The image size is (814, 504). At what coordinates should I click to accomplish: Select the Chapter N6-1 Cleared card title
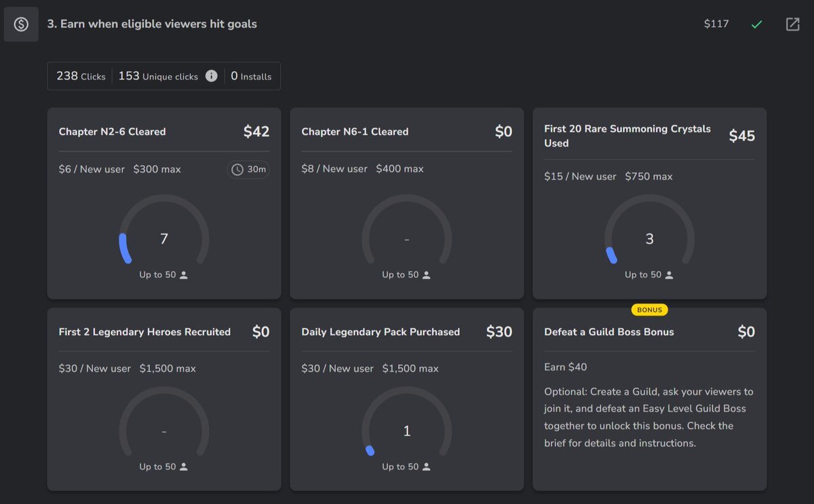pos(355,132)
